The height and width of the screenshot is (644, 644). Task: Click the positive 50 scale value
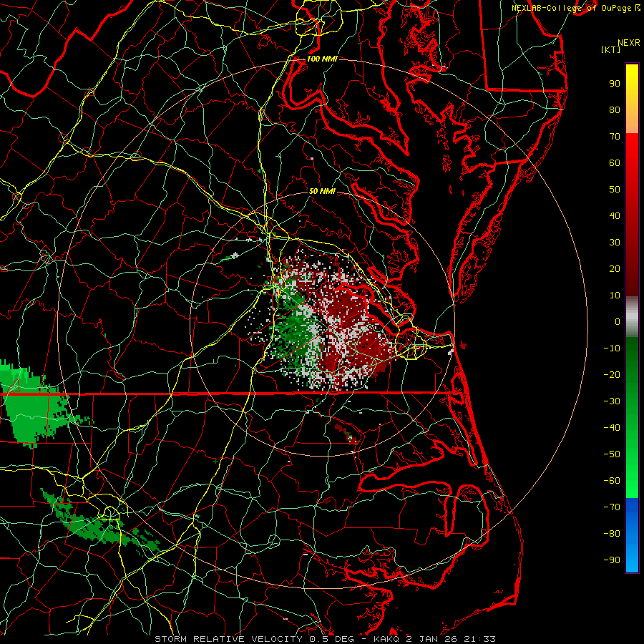click(615, 190)
